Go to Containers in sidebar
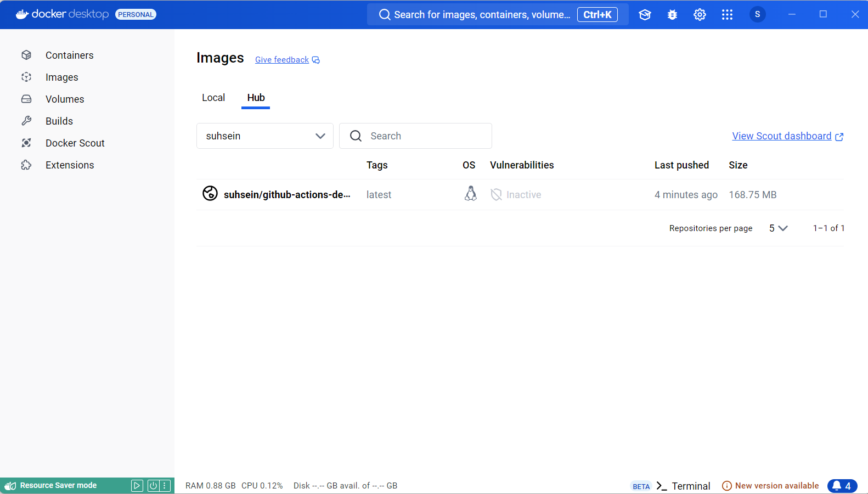This screenshot has height=494, width=868. (69, 55)
